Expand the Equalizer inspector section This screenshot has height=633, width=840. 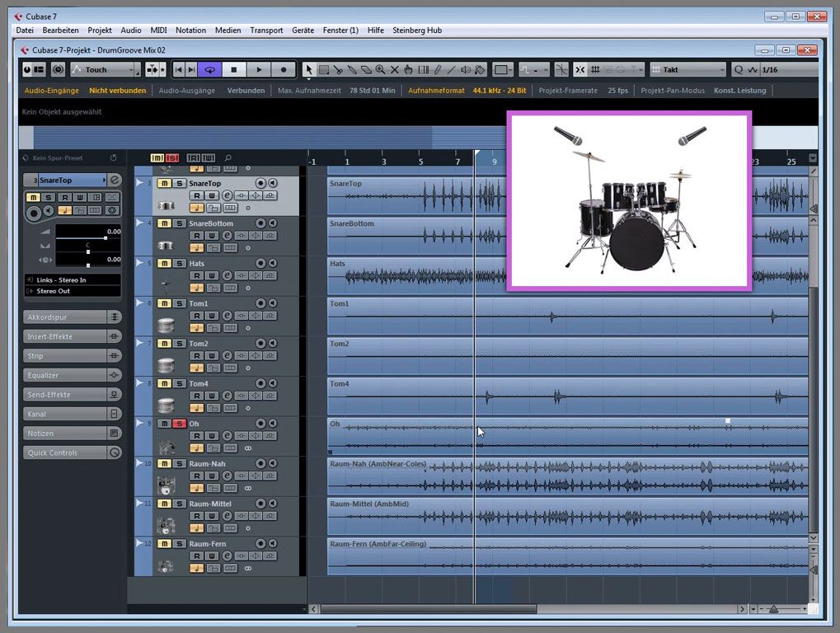click(73, 375)
